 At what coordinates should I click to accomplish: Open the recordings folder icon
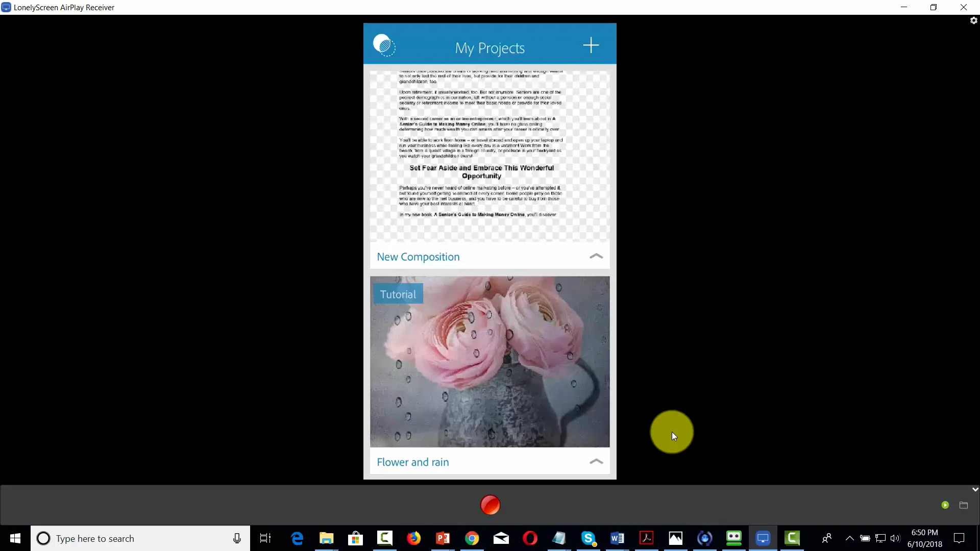[x=964, y=505]
